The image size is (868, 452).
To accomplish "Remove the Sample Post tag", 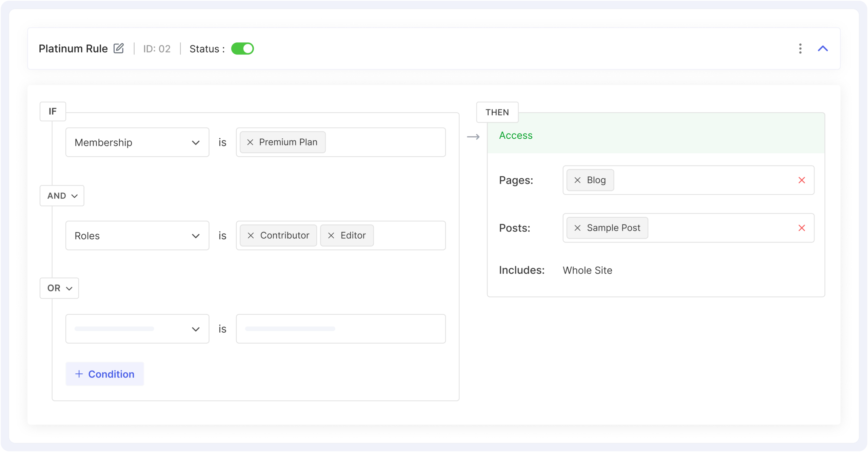I will (x=577, y=228).
